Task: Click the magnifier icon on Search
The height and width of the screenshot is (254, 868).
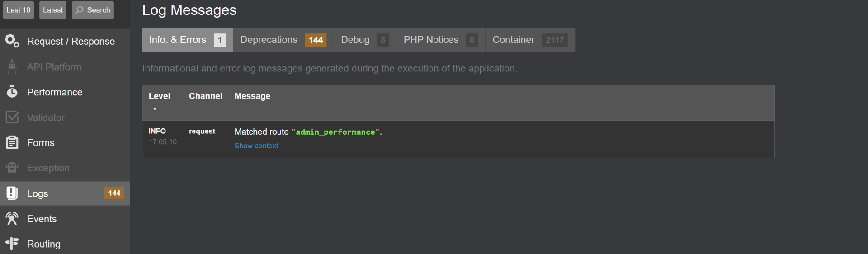Action: [x=80, y=10]
